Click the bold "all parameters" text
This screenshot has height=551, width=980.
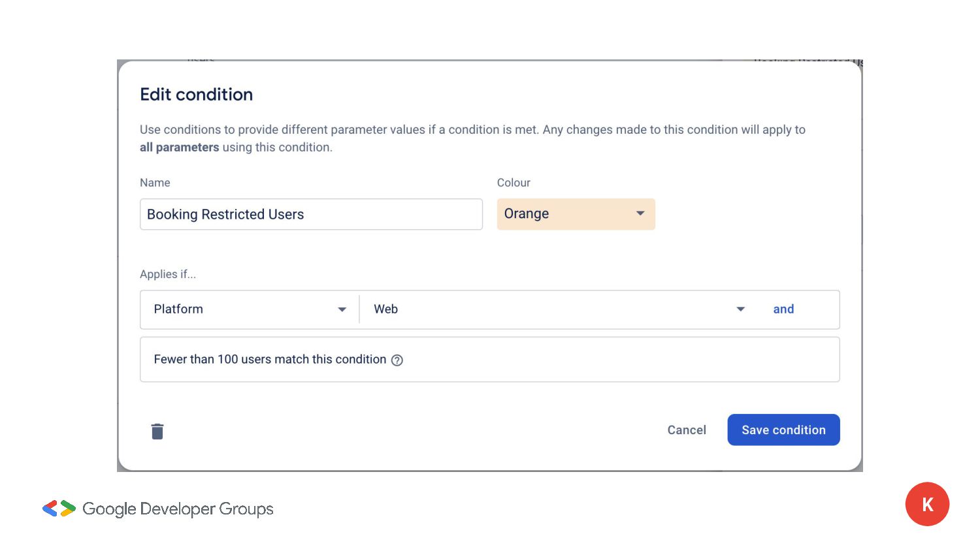[179, 148]
